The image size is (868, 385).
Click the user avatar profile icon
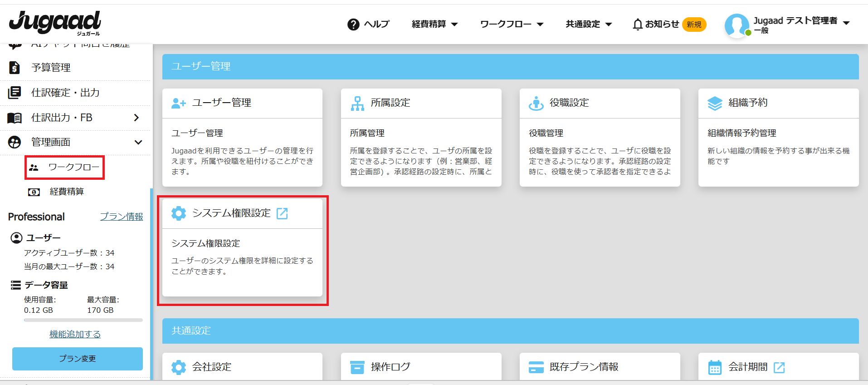pyautogui.click(x=736, y=25)
